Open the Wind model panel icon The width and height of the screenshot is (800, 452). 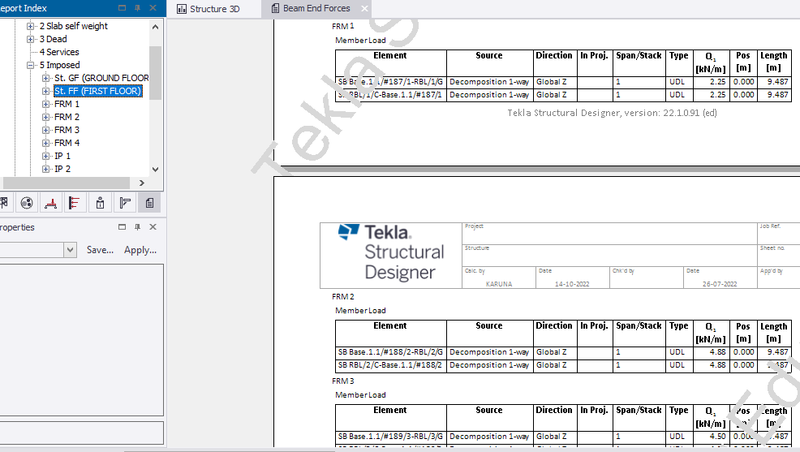tap(75, 203)
